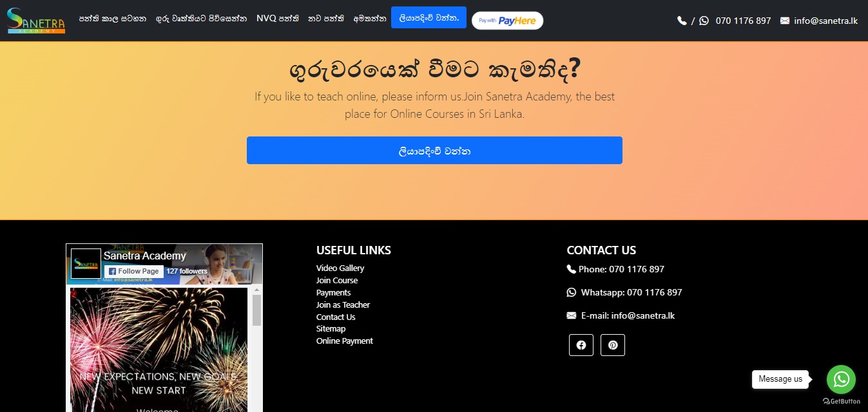Click the Facebook feed scrollbar thumb

tap(256, 310)
